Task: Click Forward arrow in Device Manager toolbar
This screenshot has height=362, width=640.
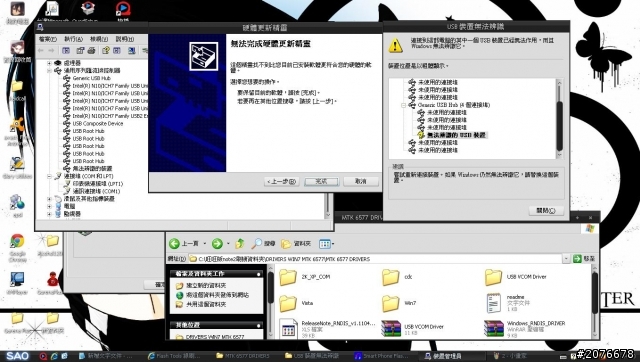Action: [x=51, y=51]
